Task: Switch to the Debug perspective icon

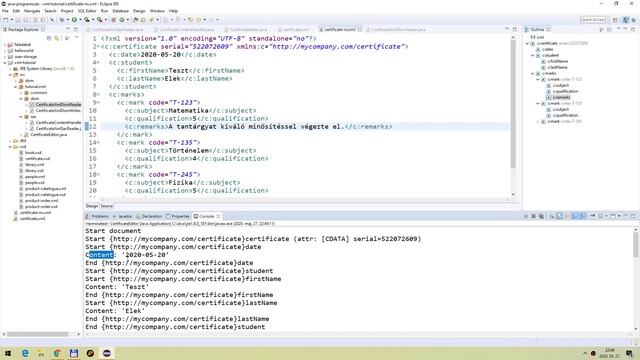Action: [x=633, y=20]
